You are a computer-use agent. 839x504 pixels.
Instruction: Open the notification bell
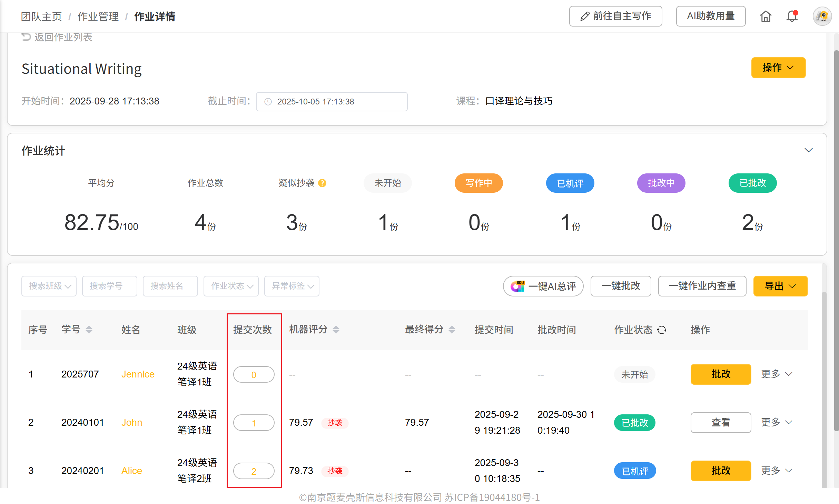[792, 16]
